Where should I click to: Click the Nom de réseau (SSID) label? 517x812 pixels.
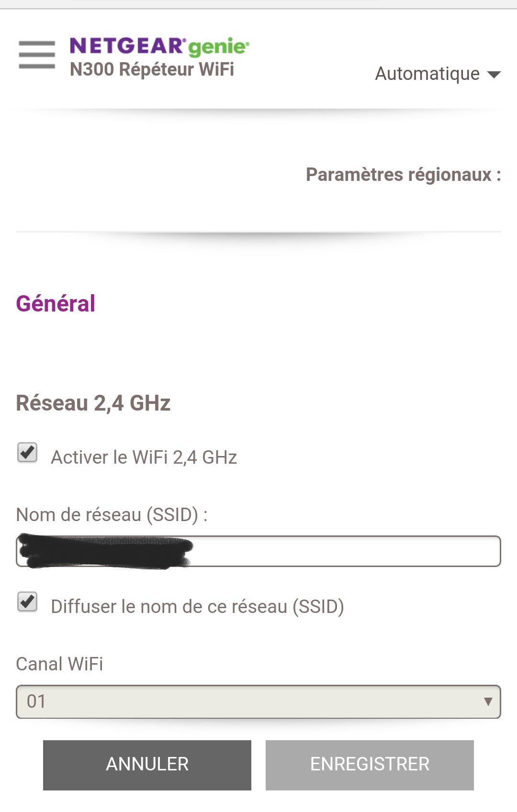click(112, 515)
